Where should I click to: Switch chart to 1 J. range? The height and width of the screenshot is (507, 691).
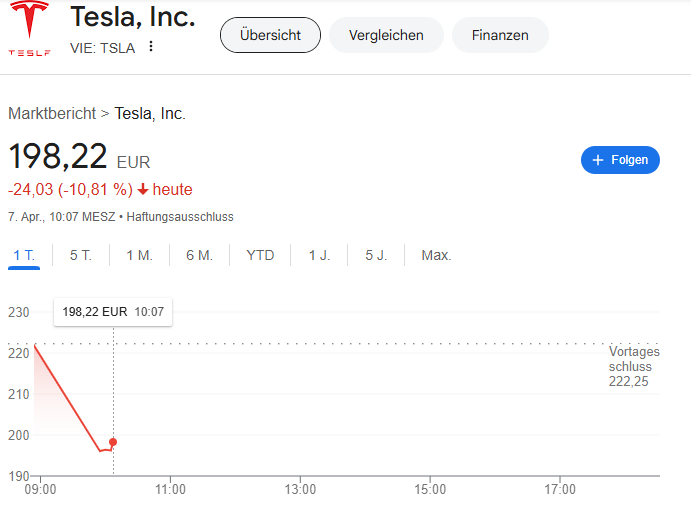(319, 256)
